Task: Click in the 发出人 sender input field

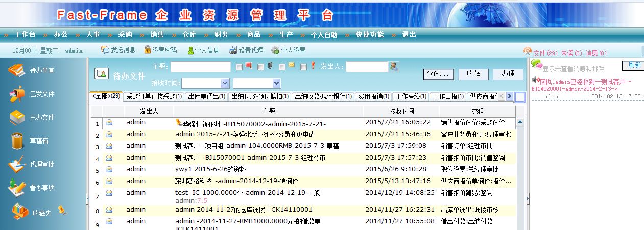Action: tap(367, 67)
